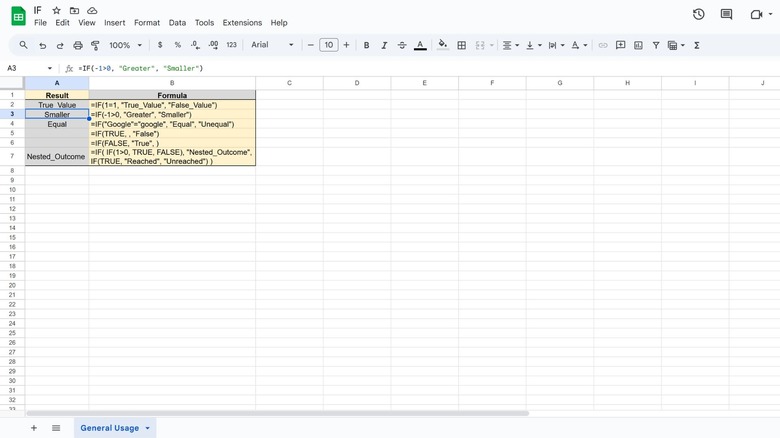780x438 pixels.
Task: Click the Insert chart icon
Action: [638, 45]
